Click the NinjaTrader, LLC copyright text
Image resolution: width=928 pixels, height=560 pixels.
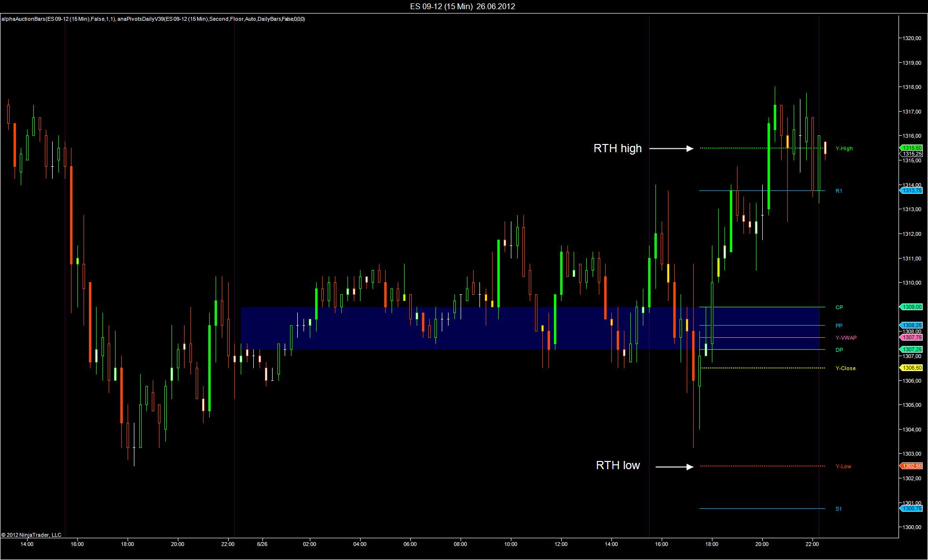click(31, 535)
